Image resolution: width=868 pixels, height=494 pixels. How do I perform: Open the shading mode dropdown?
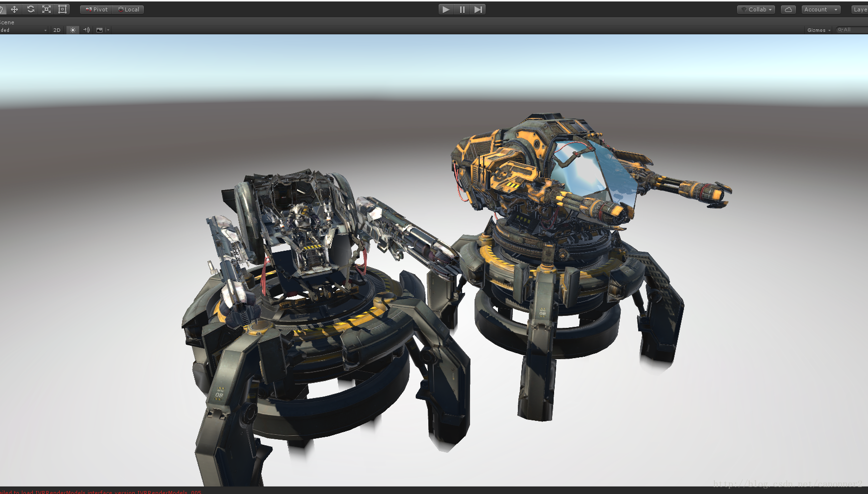click(x=24, y=30)
